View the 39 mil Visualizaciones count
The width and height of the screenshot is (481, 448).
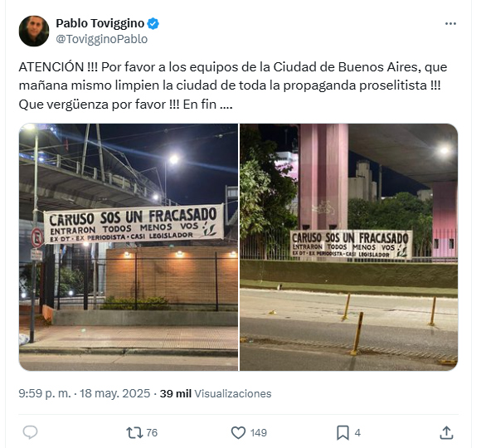click(x=216, y=394)
